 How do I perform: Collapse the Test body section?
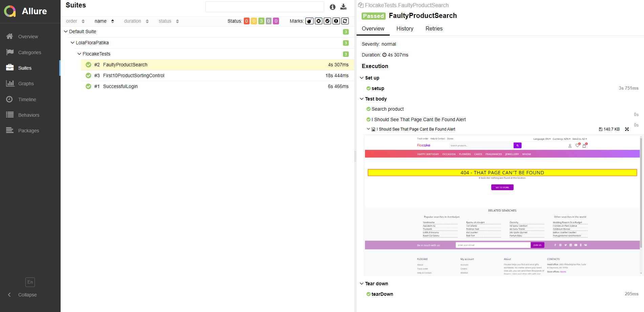pos(362,98)
